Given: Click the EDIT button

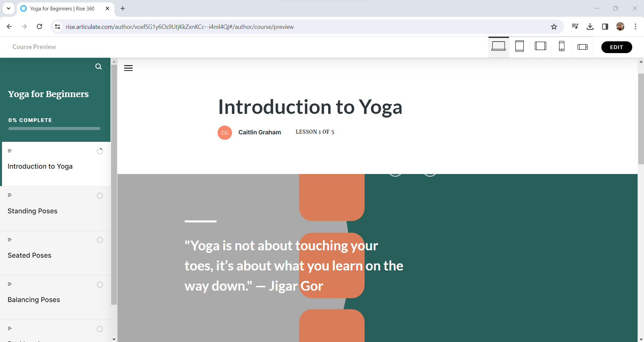Looking at the screenshot, I should pyautogui.click(x=616, y=47).
